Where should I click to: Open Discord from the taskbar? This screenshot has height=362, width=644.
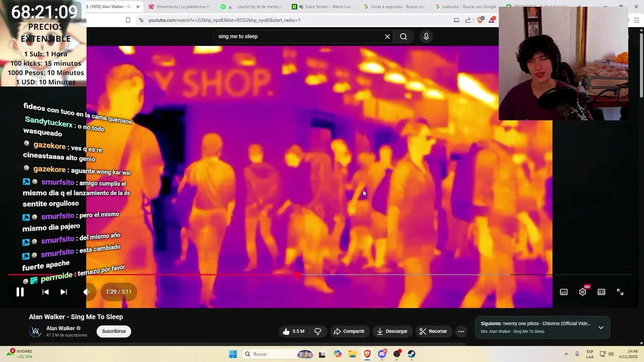point(382,354)
